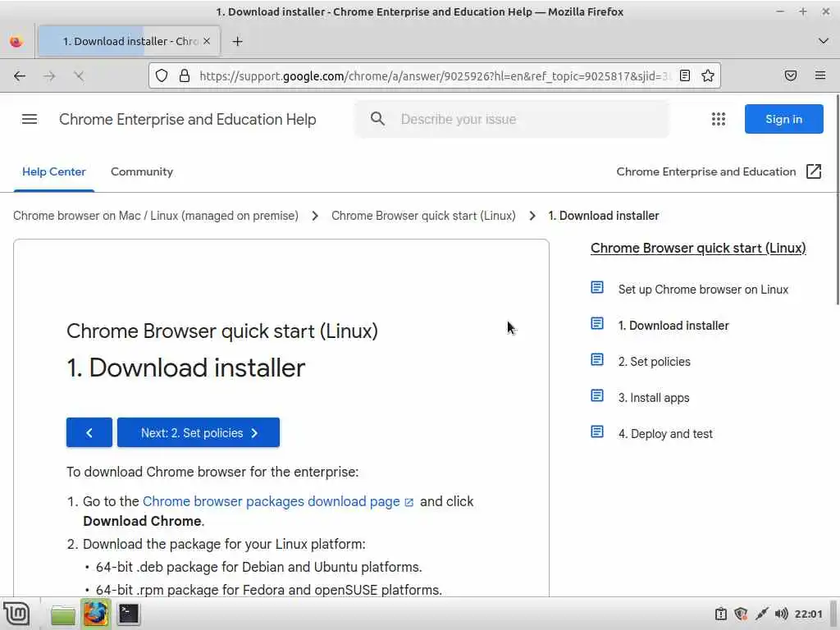The height and width of the screenshot is (630, 840).
Task: Click the 1. Download installer breadcrumb
Action: [x=603, y=216]
